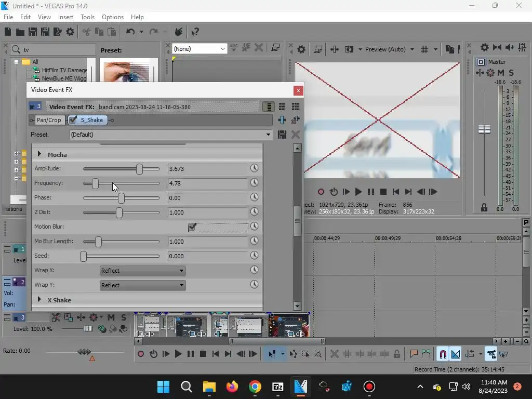Open File Explorer from taskbar
Image resolution: width=532 pixels, height=399 pixels.
coord(209,387)
